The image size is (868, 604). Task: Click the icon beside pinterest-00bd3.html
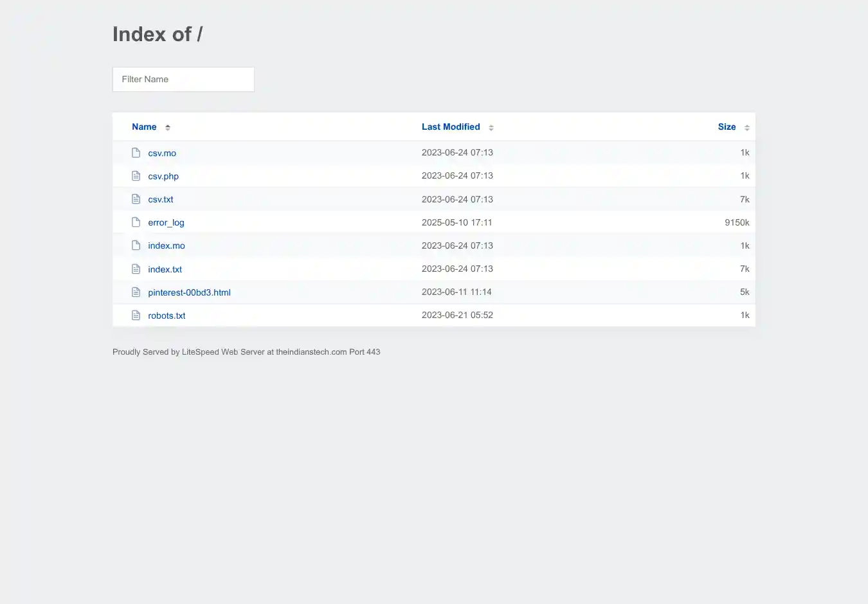coord(136,292)
